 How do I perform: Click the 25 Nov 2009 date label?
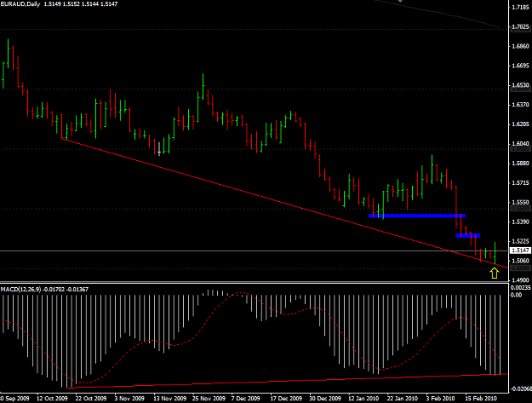point(209,398)
